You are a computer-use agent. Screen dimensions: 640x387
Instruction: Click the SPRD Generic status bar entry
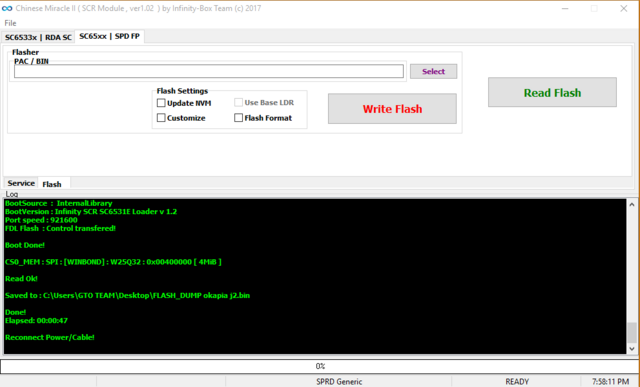[x=339, y=382]
